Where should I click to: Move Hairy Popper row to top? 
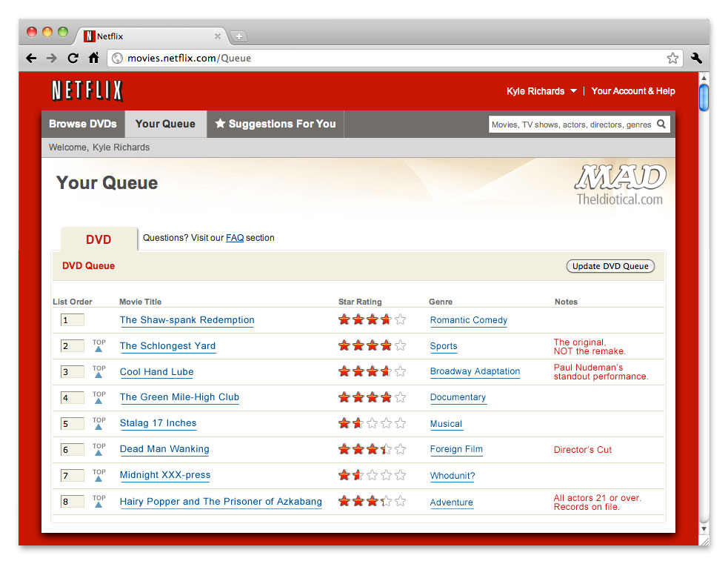(x=98, y=501)
